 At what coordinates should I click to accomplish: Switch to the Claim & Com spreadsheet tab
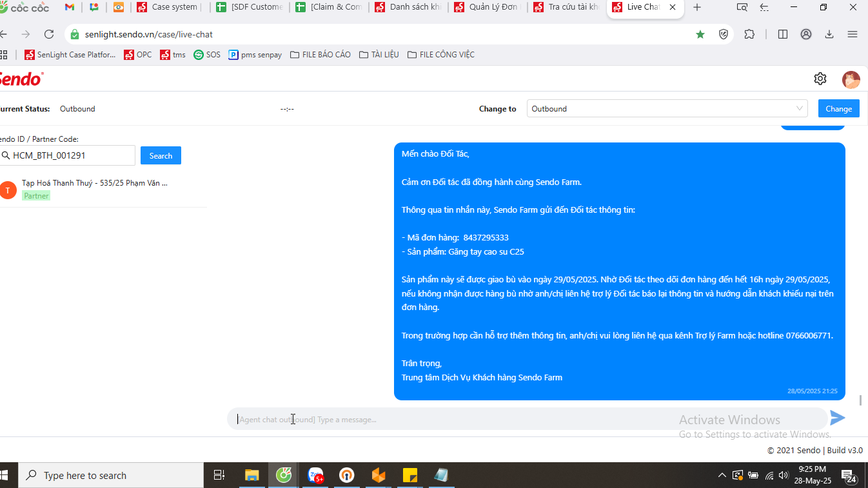pos(329,7)
